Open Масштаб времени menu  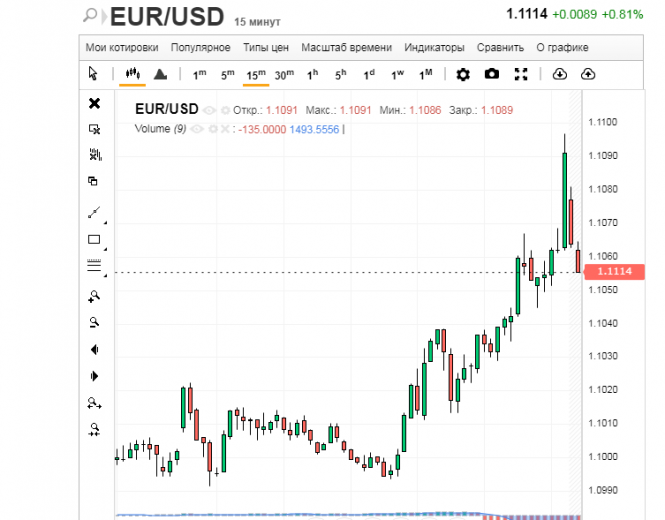(x=346, y=48)
